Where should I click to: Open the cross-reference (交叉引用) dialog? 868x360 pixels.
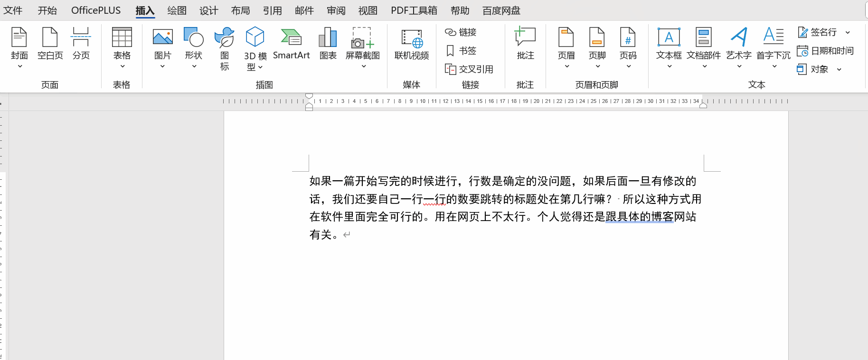pyautogui.click(x=469, y=69)
